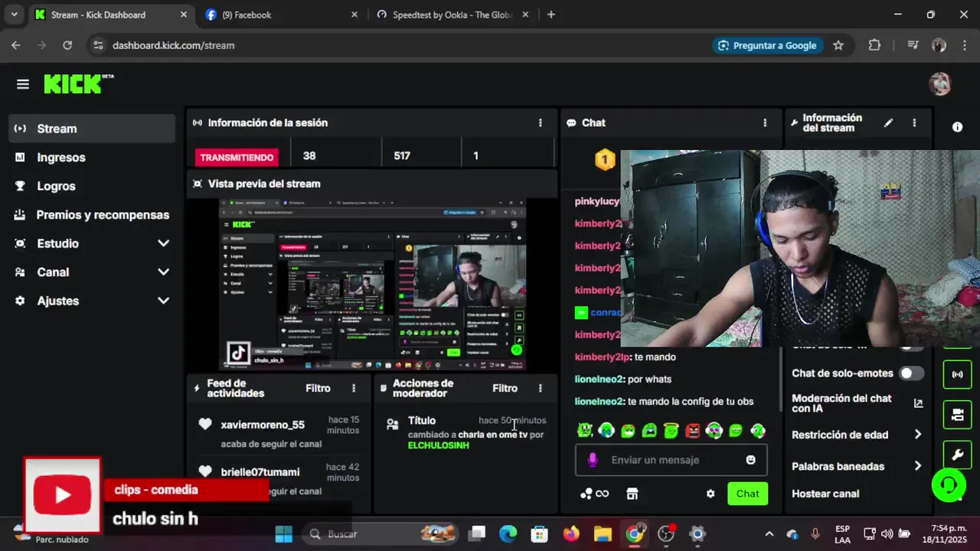Image resolution: width=980 pixels, height=551 pixels.
Task: Open Premios y recompensas in sidebar
Action: [x=93, y=214]
